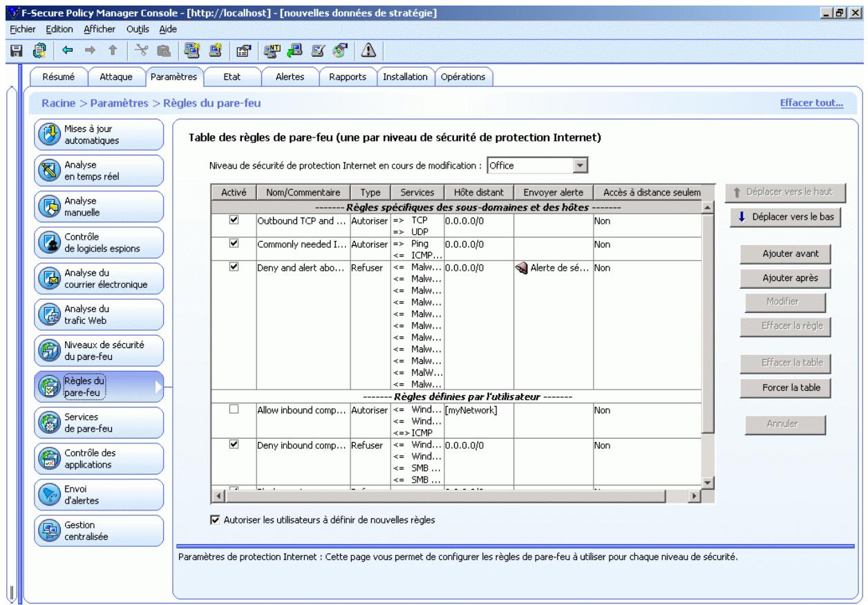The height and width of the screenshot is (605, 868).
Task: Click the Nom/Commentaire column header
Action: click(303, 192)
